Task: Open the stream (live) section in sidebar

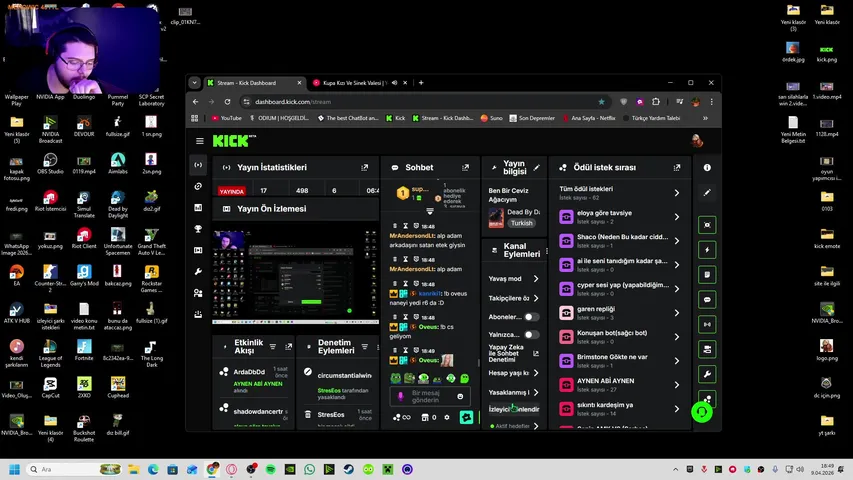Action: 198,165
